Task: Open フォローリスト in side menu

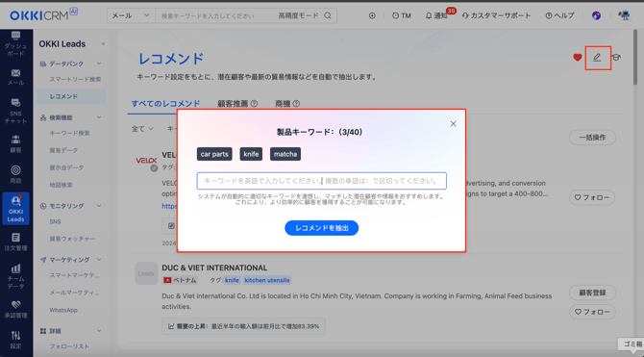Action: tap(69, 346)
